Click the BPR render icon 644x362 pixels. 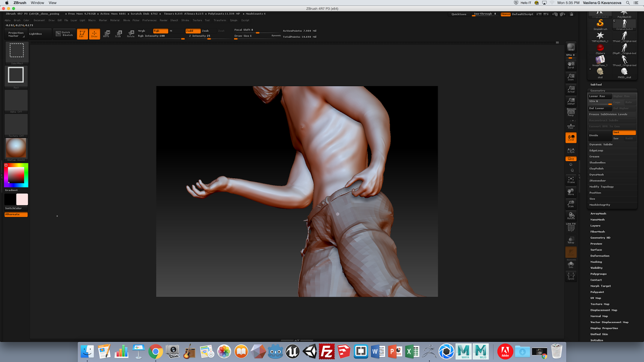pos(571,47)
